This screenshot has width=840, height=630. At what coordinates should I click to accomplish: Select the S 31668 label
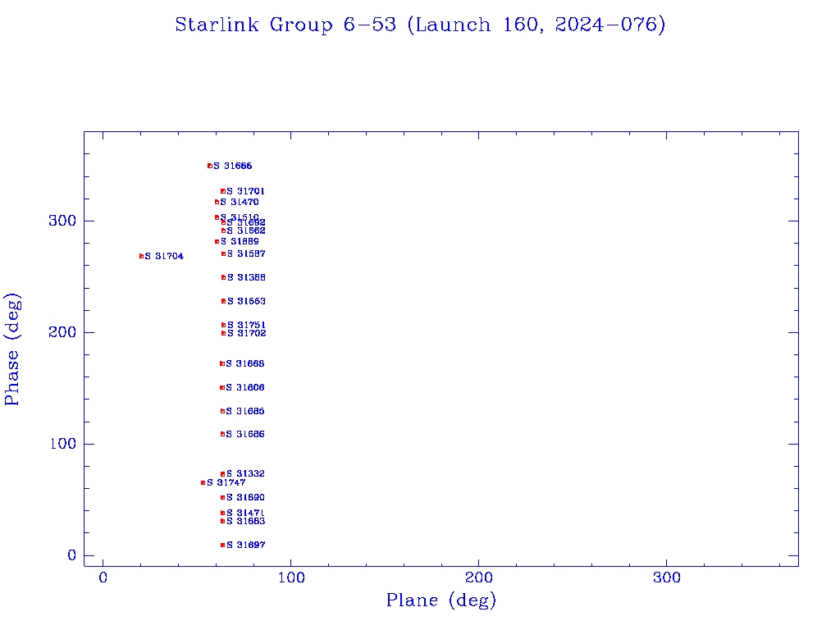click(x=245, y=363)
